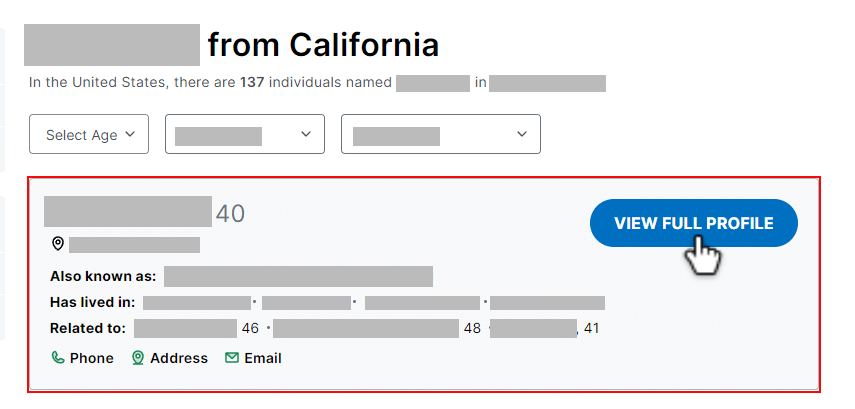Image resolution: width=855 pixels, height=409 pixels.
Task: Click the VIEW FULL PROFILE button
Action: tap(694, 223)
